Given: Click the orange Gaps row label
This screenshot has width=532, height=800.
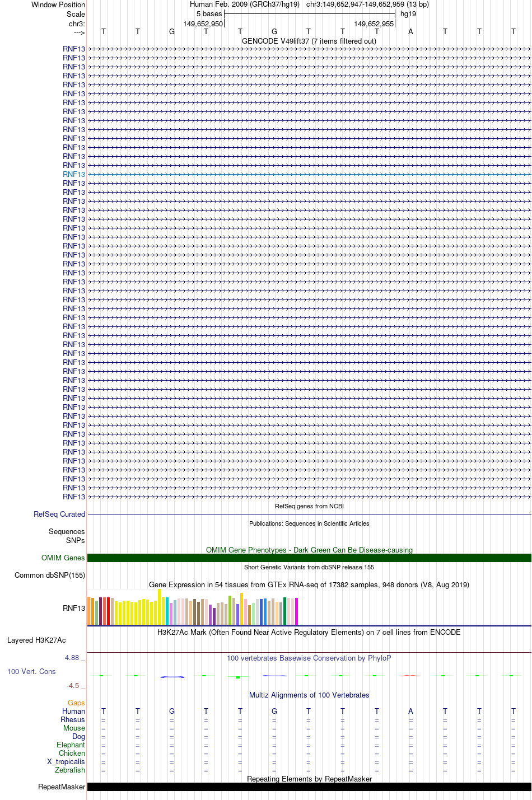Looking at the screenshot, I should coord(76,703).
